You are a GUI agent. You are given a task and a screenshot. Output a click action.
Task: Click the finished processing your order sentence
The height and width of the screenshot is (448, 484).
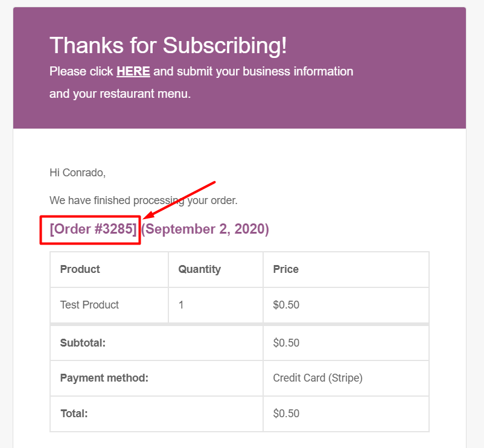click(x=143, y=200)
